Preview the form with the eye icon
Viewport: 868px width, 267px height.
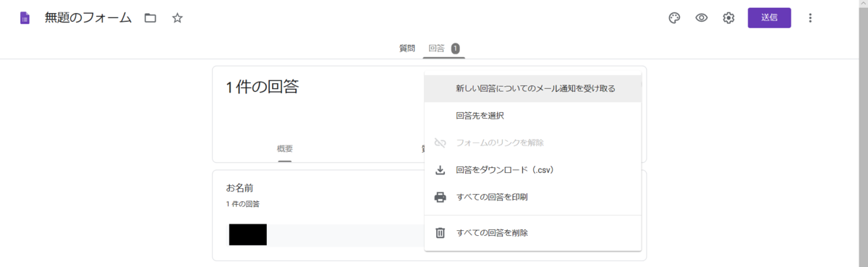(x=701, y=18)
